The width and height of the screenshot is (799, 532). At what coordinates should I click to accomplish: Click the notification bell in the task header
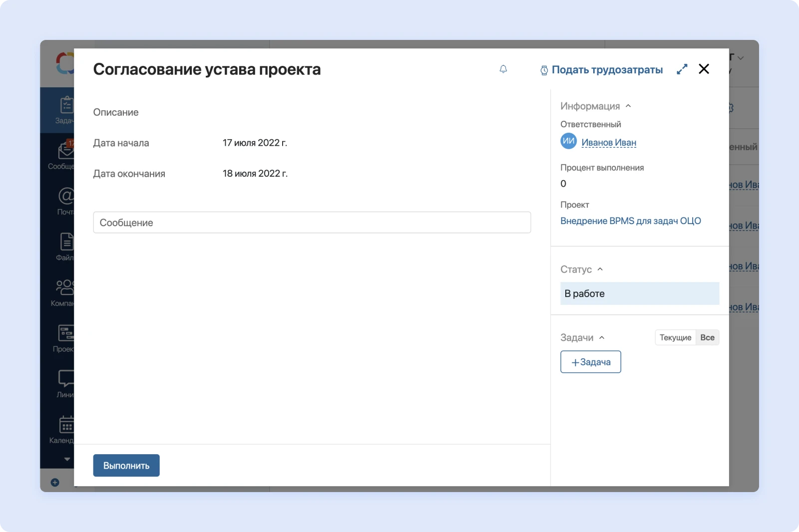(503, 70)
